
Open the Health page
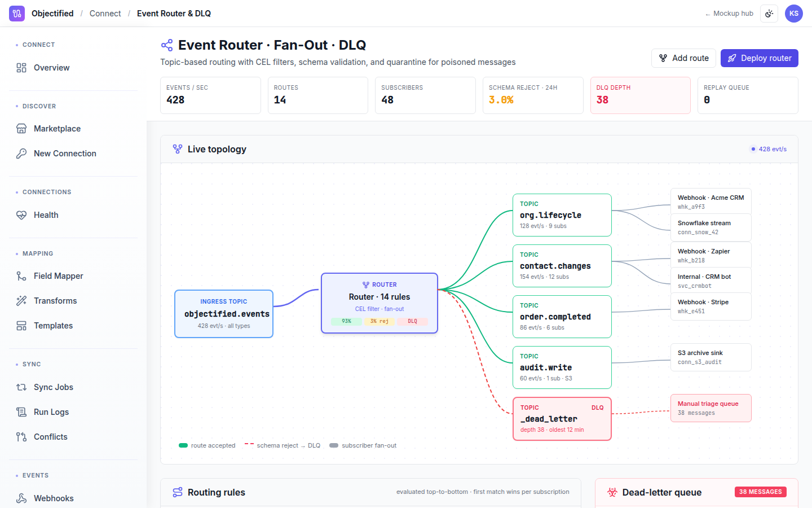click(x=73, y=215)
